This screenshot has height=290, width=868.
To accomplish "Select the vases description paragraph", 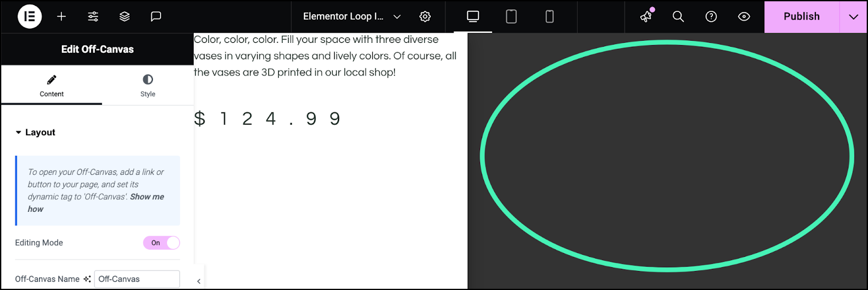I will pyautogui.click(x=325, y=55).
